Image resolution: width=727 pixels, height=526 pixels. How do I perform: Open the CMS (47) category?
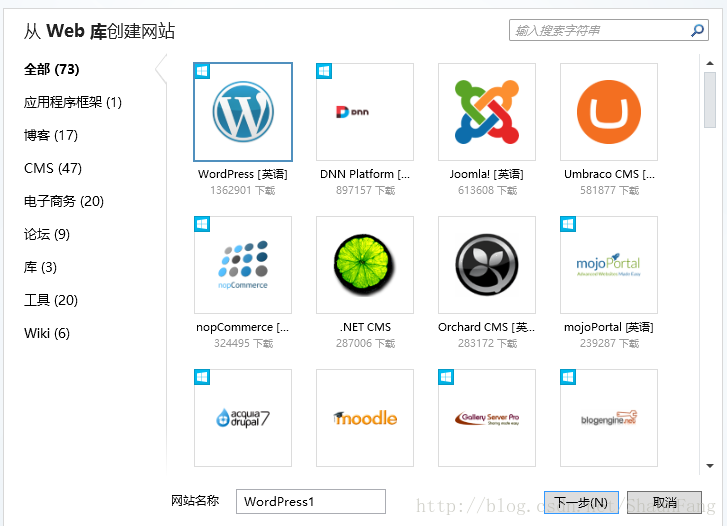click(x=53, y=168)
